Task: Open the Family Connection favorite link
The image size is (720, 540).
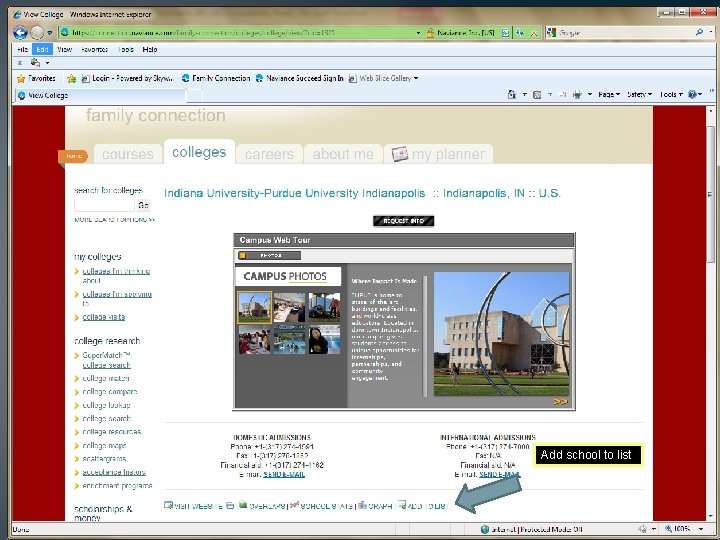Action: pyautogui.click(x=216, y=78)
